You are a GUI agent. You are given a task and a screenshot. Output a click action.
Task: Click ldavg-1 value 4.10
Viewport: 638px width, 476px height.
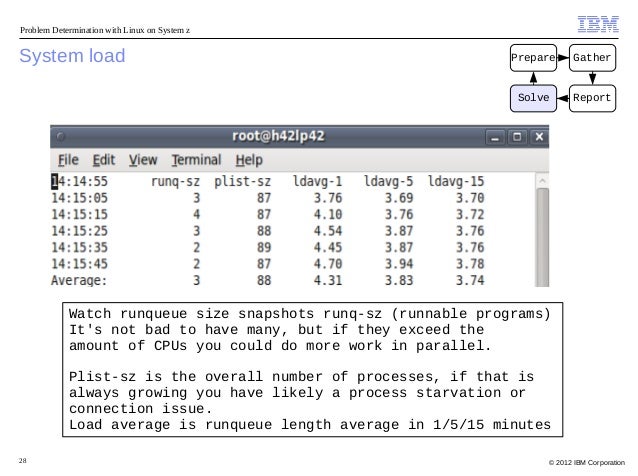328,214
